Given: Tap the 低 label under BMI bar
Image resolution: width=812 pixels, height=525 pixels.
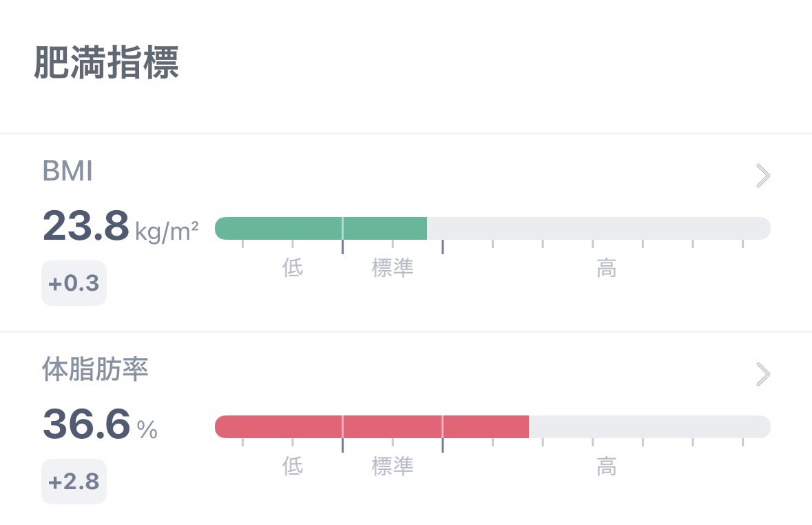Looking at the screenshot, I should tap(293, 268).
